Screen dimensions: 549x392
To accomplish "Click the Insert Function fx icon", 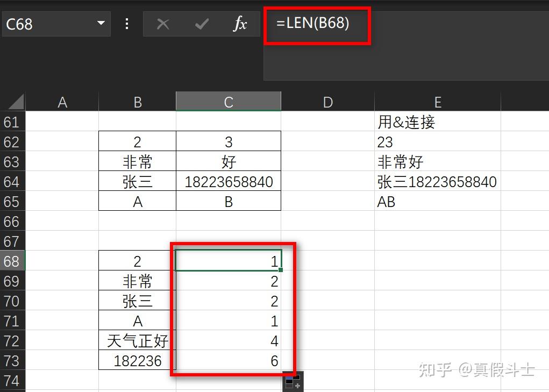I will point(240,24).
